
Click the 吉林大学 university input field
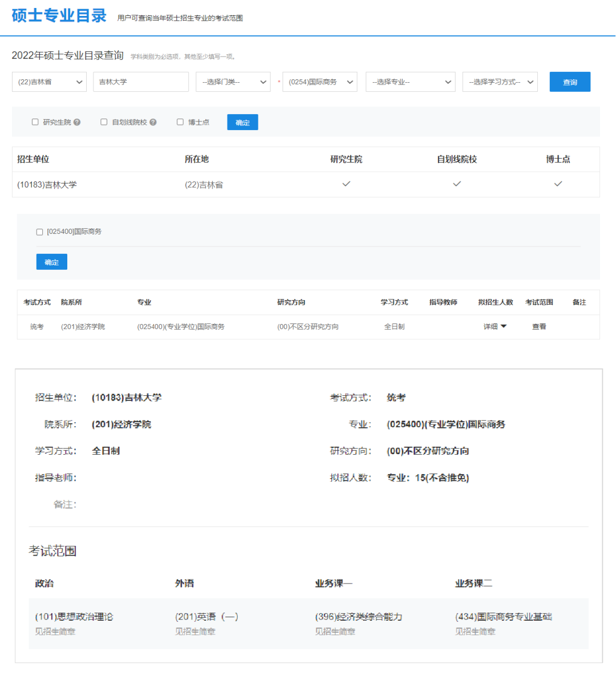click(x=140, y=82)
